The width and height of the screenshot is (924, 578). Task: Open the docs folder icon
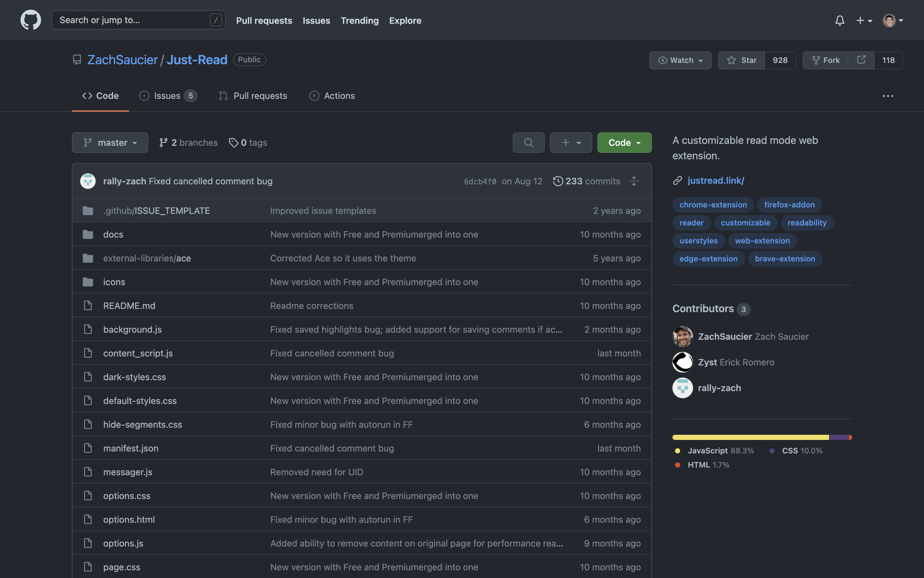(x=88, y=234)
